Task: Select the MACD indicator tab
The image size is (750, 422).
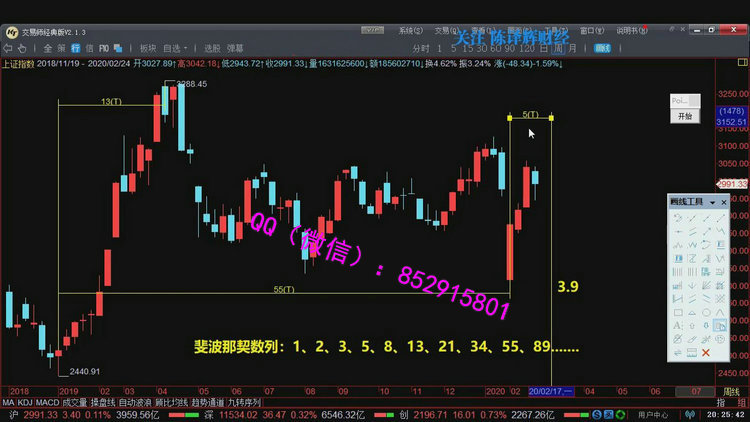Action: click(47, 402)
